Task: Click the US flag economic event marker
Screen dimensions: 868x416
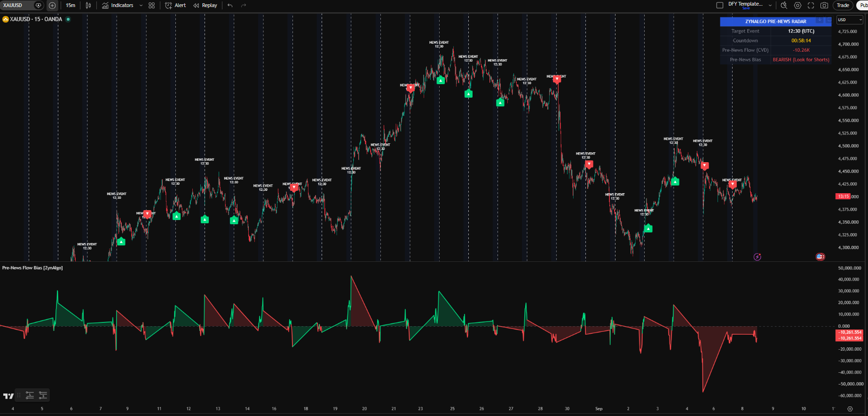Action: (820, 257)
